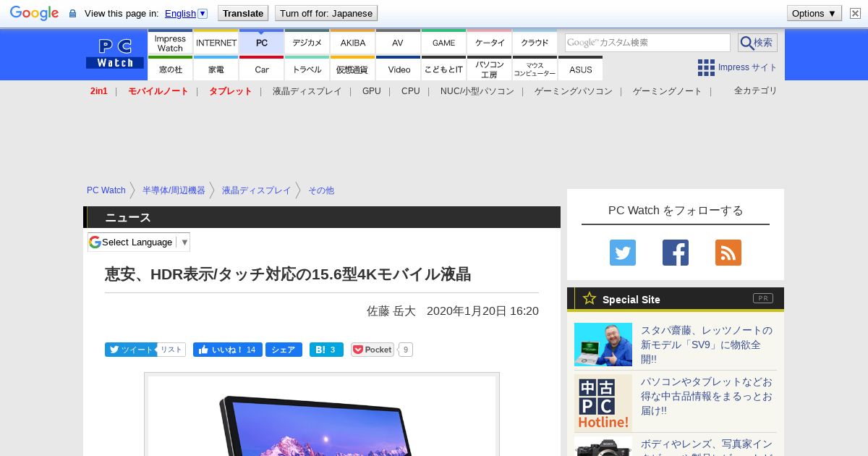Click the 液晶ディスプレイ breadcrumb link
The width and height of the screenshot is (868, 456).
[x=256, y=190]
